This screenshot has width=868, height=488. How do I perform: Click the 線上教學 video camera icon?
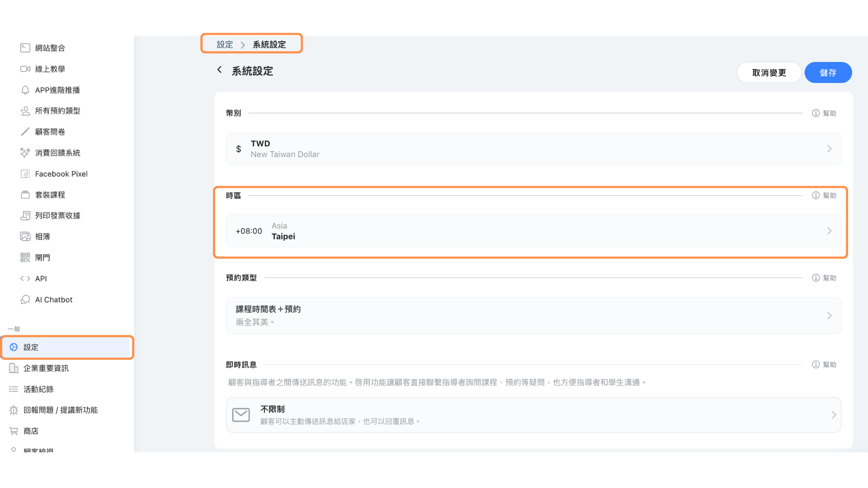tap(25, 69)
